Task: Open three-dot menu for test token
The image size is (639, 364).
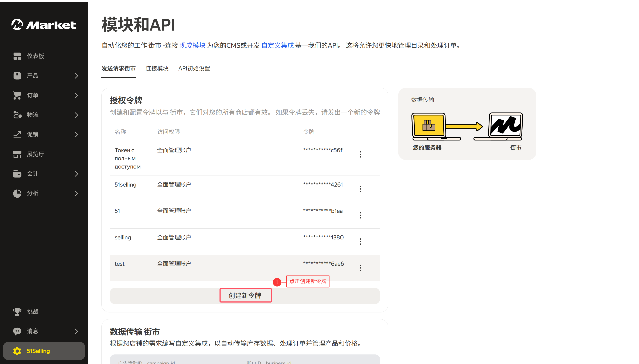Action: click(x=360, y=268)
